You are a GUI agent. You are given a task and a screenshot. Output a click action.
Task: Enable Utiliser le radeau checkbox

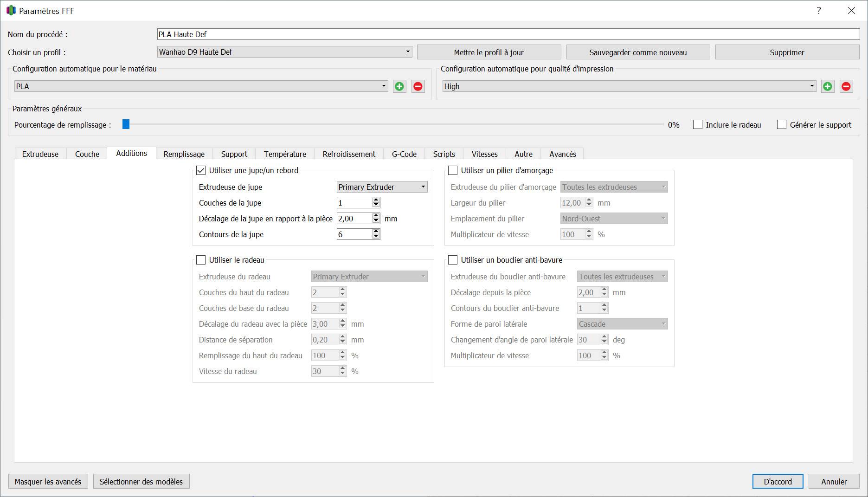201,260
